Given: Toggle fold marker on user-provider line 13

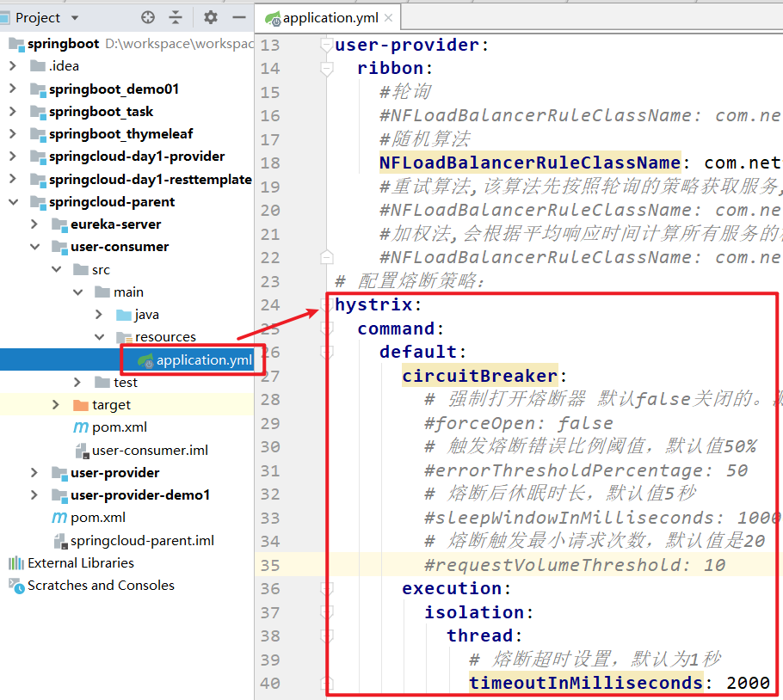Looking at the screenshot, I should tap(326, 45).
